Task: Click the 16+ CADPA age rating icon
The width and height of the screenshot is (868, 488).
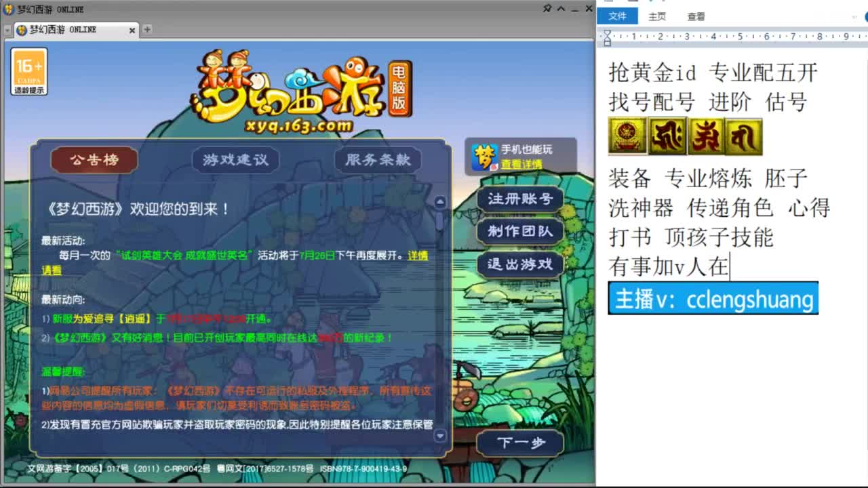Action: click(x=29, y=71)
